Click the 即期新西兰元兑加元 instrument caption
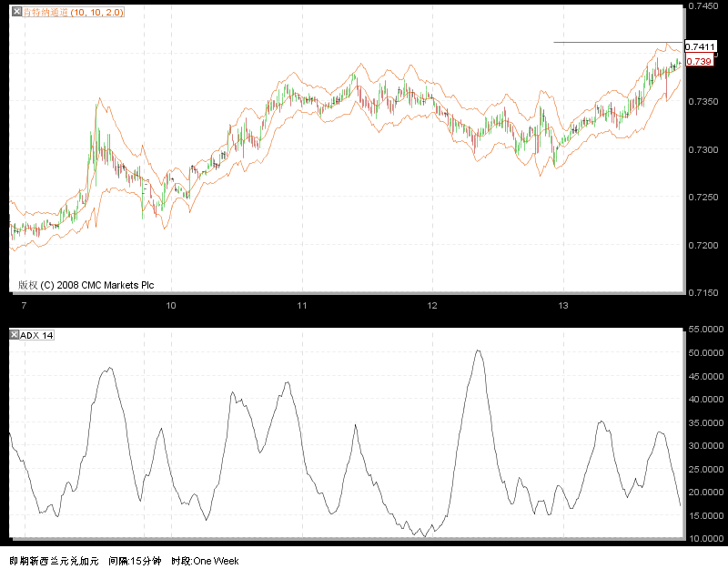 pyautogui.click(x=54, y=561)
